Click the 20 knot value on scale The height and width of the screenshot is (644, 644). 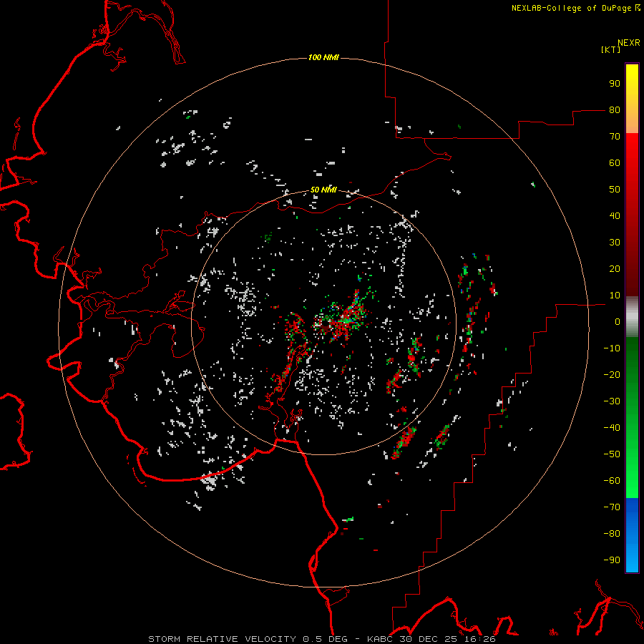click(615, 269)
